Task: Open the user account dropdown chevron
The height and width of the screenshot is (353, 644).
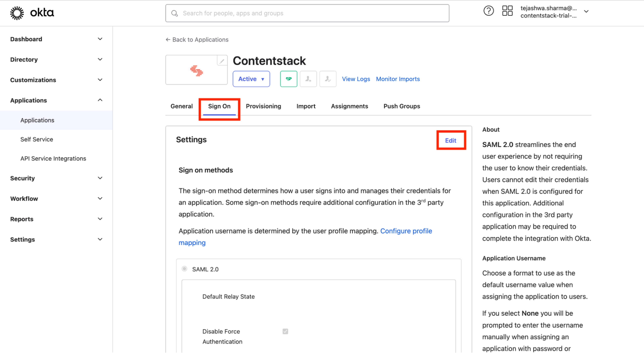Action: coord(586,12)
